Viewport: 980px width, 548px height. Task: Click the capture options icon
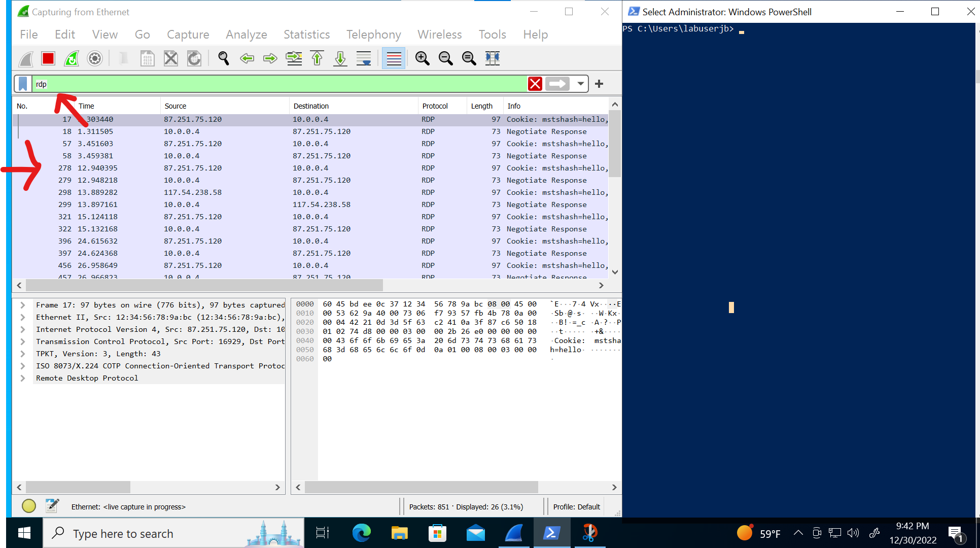(x=95, y=58)
